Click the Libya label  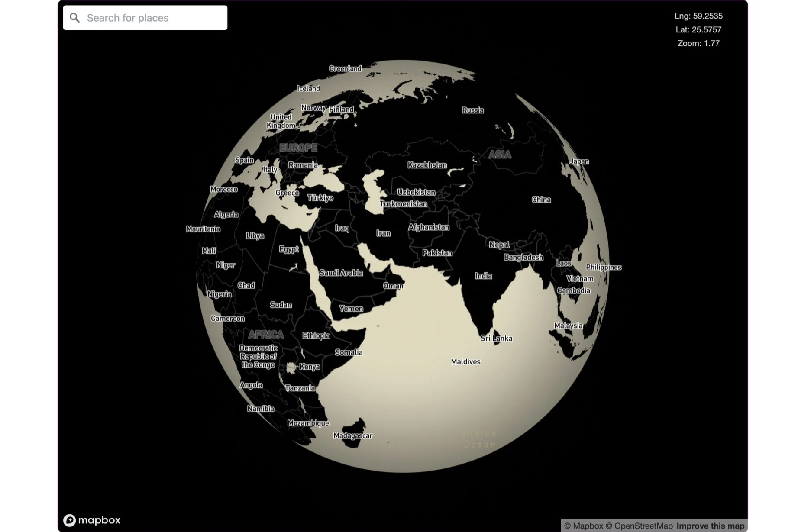[255, 236]
